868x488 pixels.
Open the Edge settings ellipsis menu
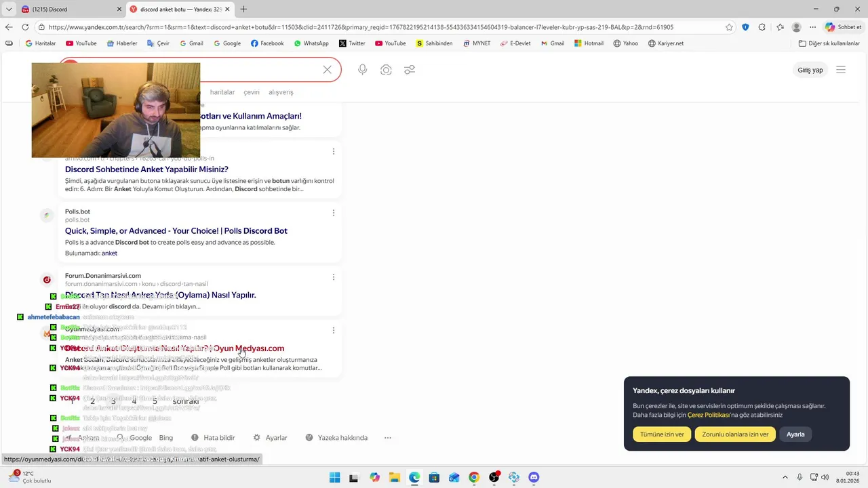pos(812,27)
